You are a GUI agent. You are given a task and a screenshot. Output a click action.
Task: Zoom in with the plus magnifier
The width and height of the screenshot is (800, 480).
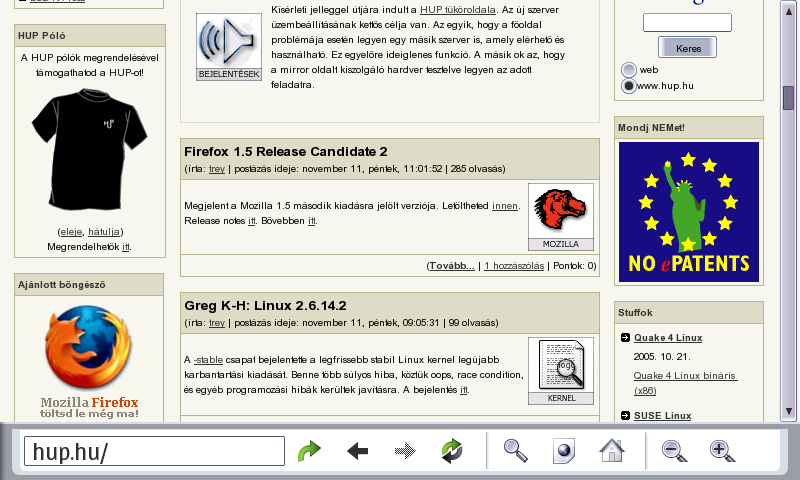click(x=722, y=451)
